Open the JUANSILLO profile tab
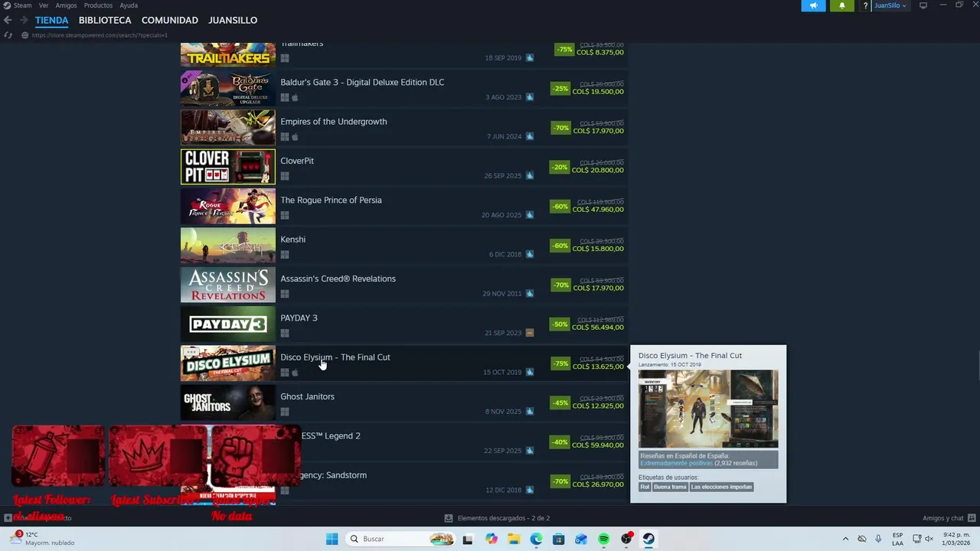The image size is (980, 551). [x=233, y=20]
